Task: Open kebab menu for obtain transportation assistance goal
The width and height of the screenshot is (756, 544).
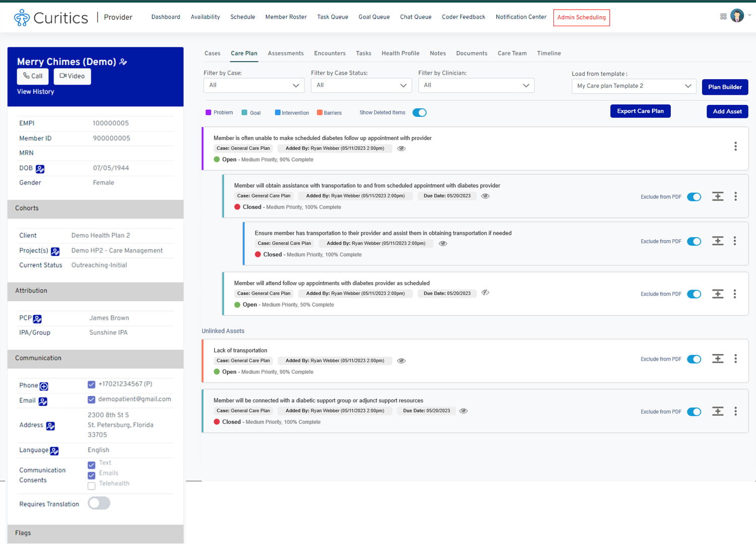Action: (735, 196)
